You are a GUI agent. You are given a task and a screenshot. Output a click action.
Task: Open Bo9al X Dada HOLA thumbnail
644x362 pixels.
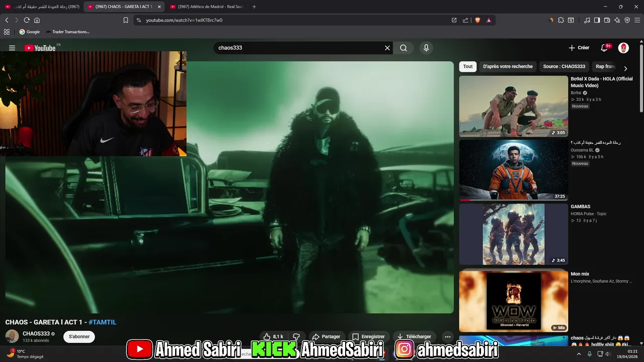[x=513, y=106]
